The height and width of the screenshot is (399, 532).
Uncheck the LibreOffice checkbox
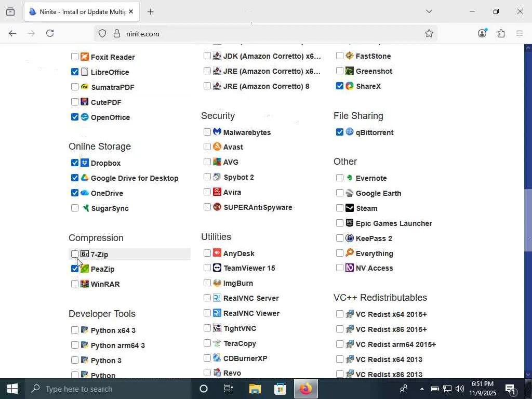click(x=75, y=72)
